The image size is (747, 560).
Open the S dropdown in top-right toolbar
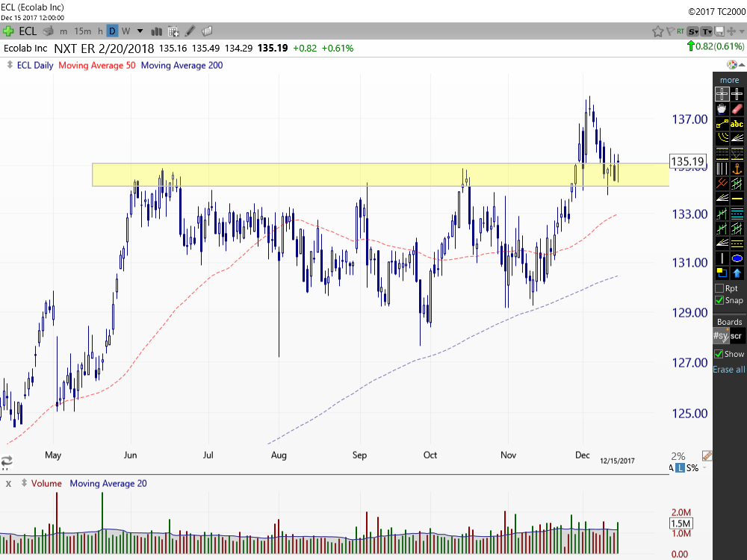(693, 31)
